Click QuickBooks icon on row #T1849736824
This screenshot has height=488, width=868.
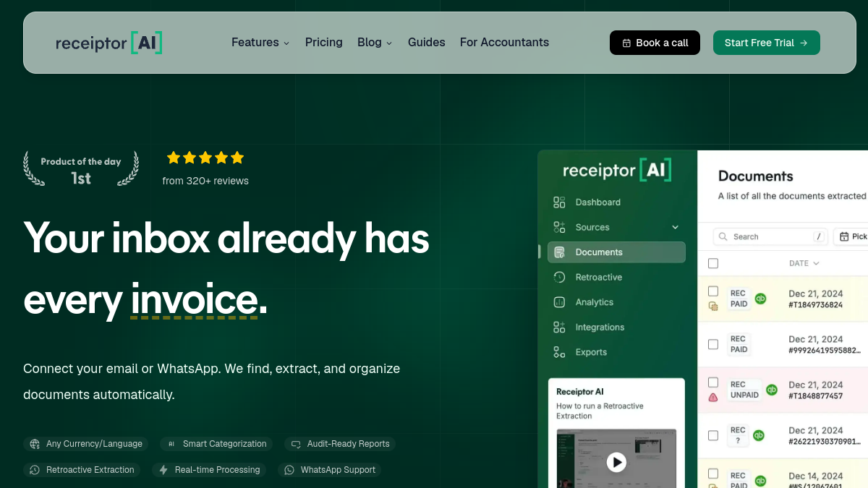pyautogui.click(x=760, y=299)
